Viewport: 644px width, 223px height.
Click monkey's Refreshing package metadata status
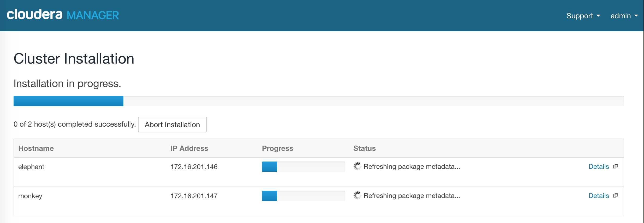point(412,196)
